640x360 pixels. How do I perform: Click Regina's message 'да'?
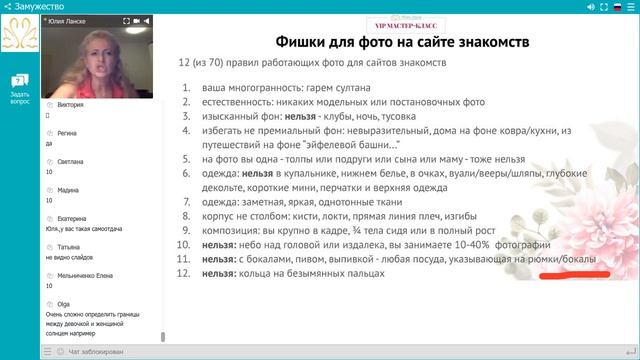(x=49, y=143)
